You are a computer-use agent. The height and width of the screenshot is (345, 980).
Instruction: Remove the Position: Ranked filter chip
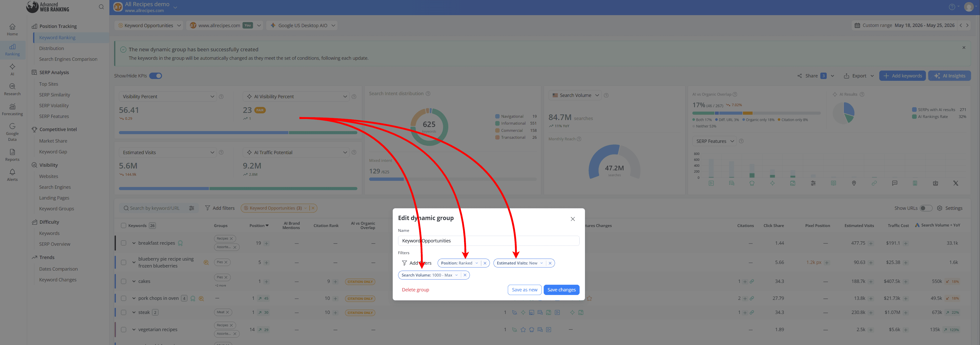pos(485,263)
